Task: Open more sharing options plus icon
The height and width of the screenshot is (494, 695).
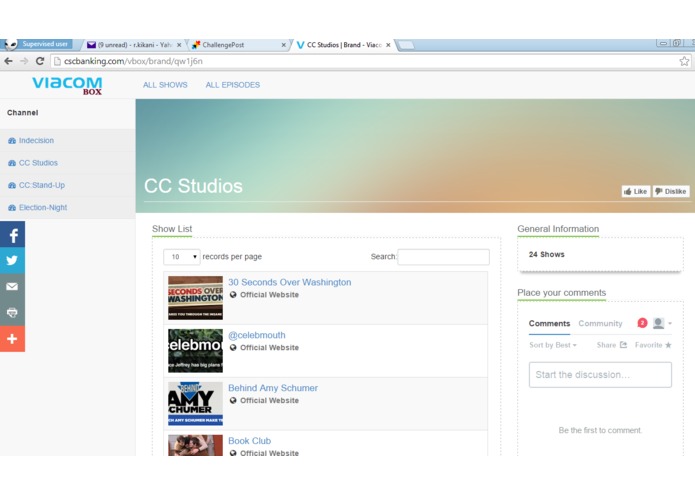Action: pyautogui.click(x=12, y=339)
